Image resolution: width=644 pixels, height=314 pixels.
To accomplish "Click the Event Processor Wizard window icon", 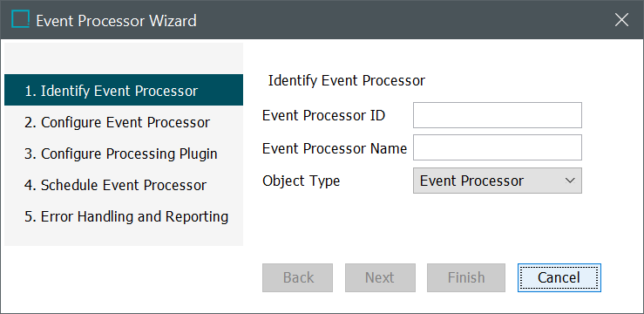I will point(20,19).
